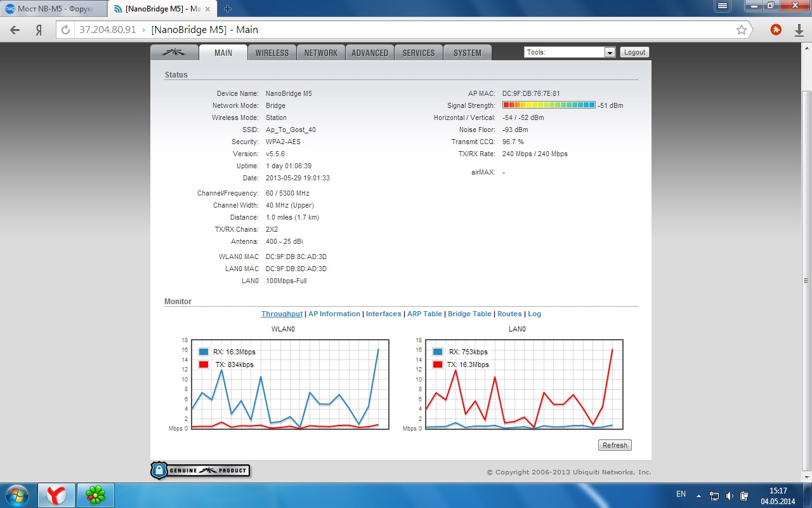Open the Tools dropdown
The image size is (812, 508).
[x=570, y=53]
